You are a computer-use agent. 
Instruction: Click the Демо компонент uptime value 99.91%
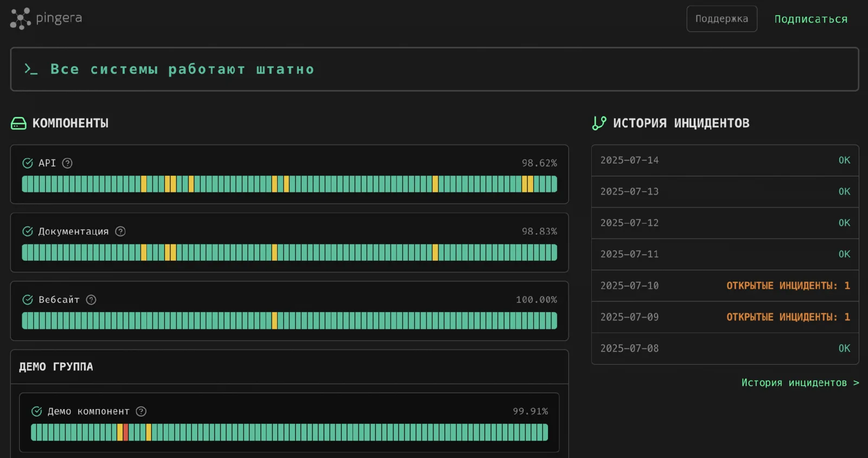click(x=531, y=411)
